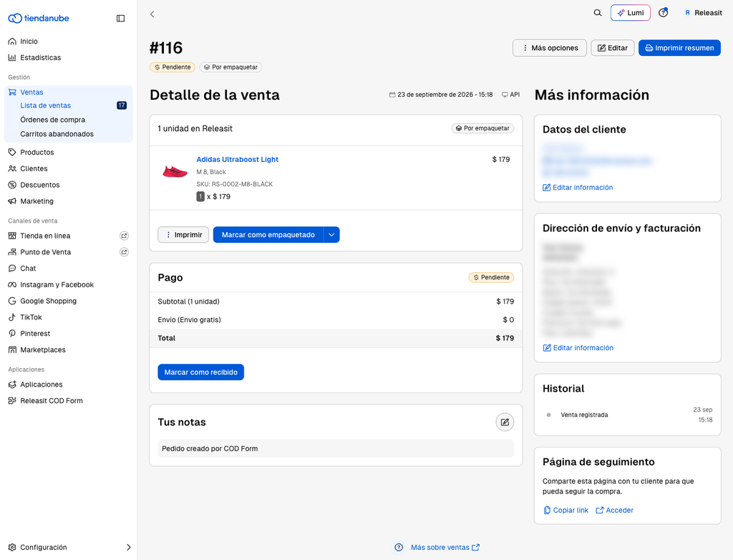733x560 pixels.
Task: Go to Inicio
Action: [x=29, y=41]
